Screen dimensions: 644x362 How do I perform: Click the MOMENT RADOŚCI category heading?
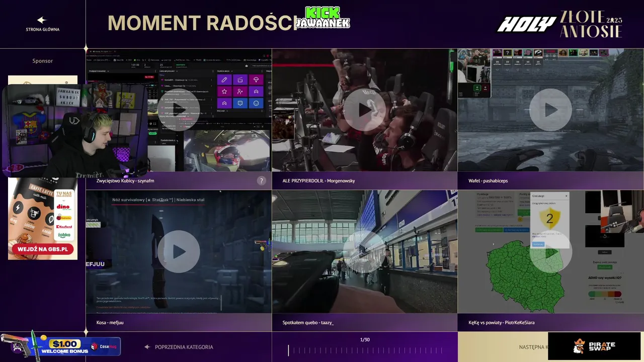203,23
